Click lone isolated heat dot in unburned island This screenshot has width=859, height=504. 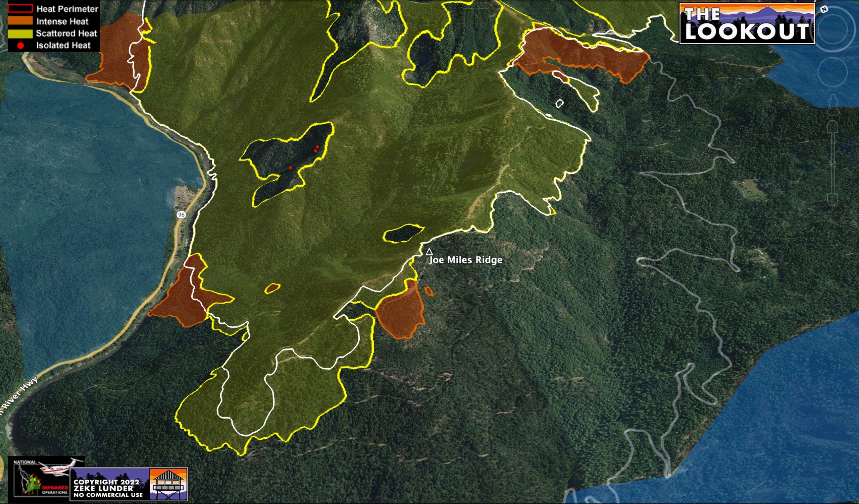click(290, 168)
